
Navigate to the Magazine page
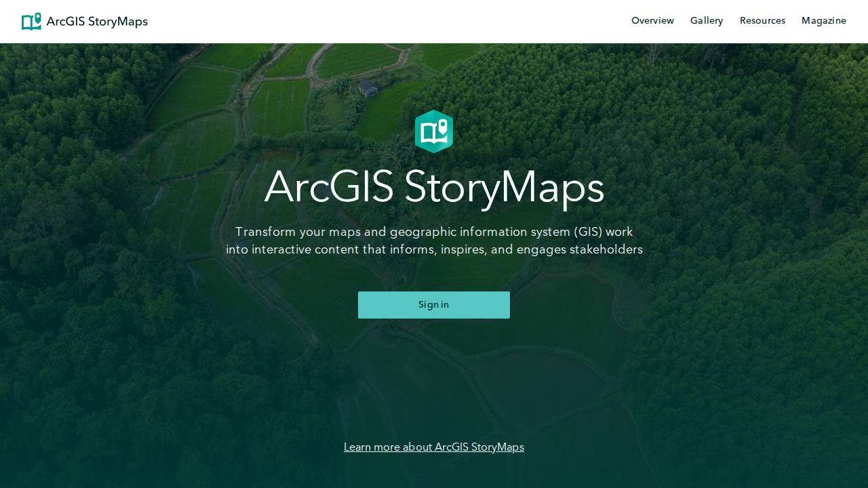pyautogui.click(x=823, y=21)
